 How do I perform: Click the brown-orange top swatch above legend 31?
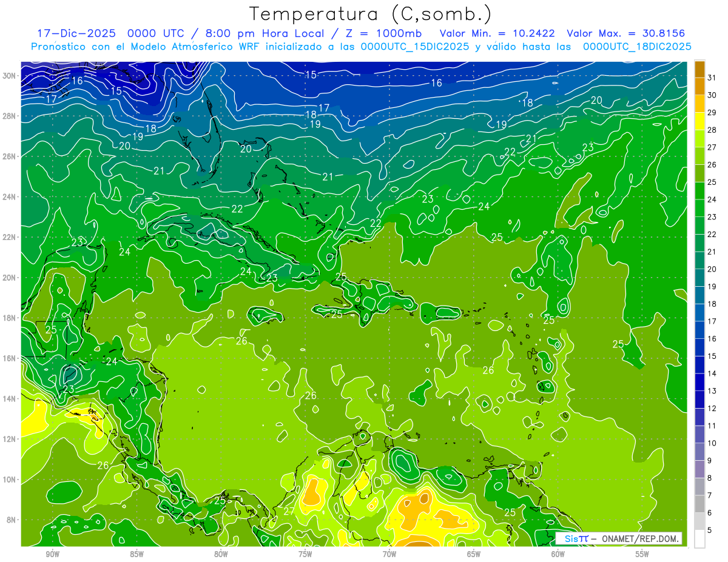tap(699, 69)
